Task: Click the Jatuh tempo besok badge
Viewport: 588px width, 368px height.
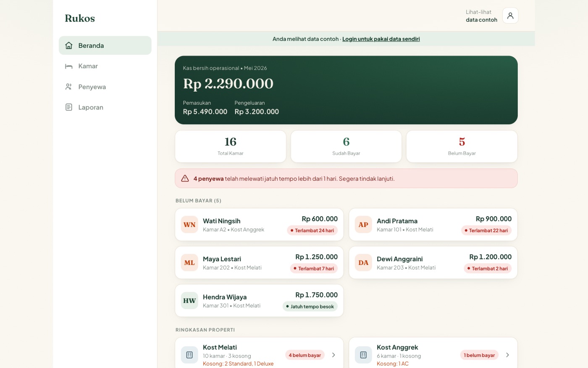Action: point(310,307)
